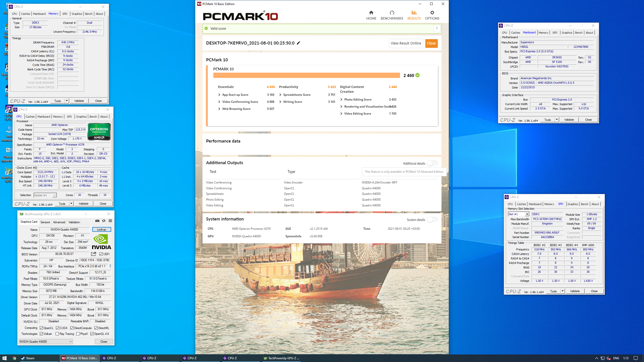
Task: Open Windows Start menu
Action: [x=4, y=358]
